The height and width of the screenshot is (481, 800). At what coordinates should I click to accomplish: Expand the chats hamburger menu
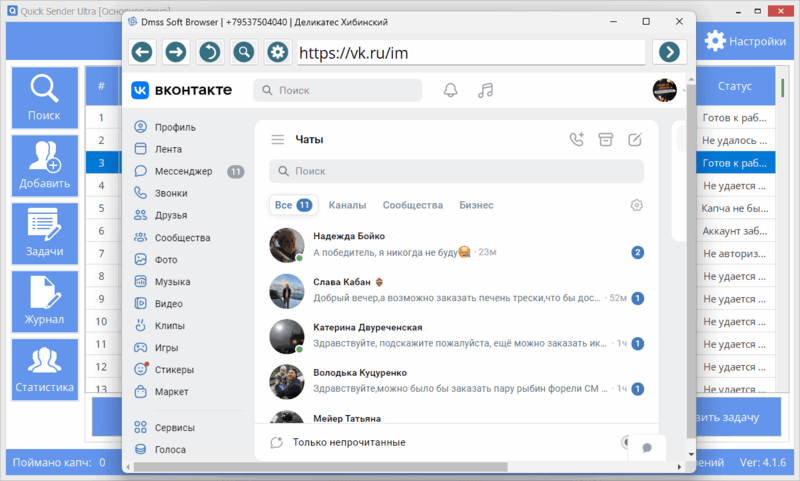[277, 140]
